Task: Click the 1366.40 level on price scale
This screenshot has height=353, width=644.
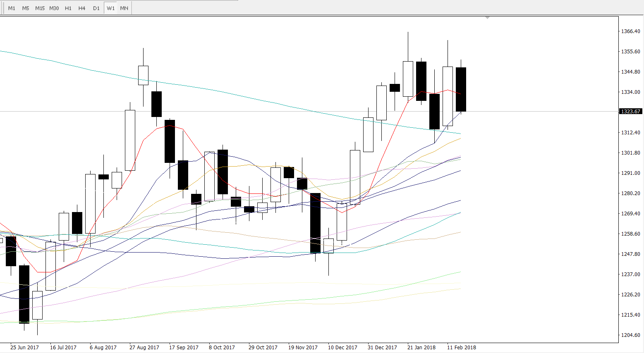Action: [x=630, y=31]
